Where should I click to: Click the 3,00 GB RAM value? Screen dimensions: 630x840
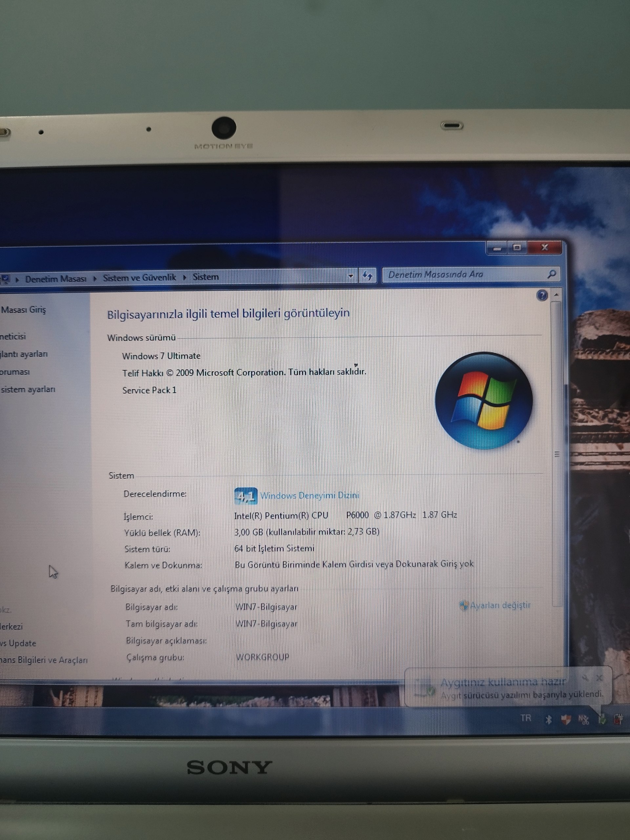(x=307, y=532)
